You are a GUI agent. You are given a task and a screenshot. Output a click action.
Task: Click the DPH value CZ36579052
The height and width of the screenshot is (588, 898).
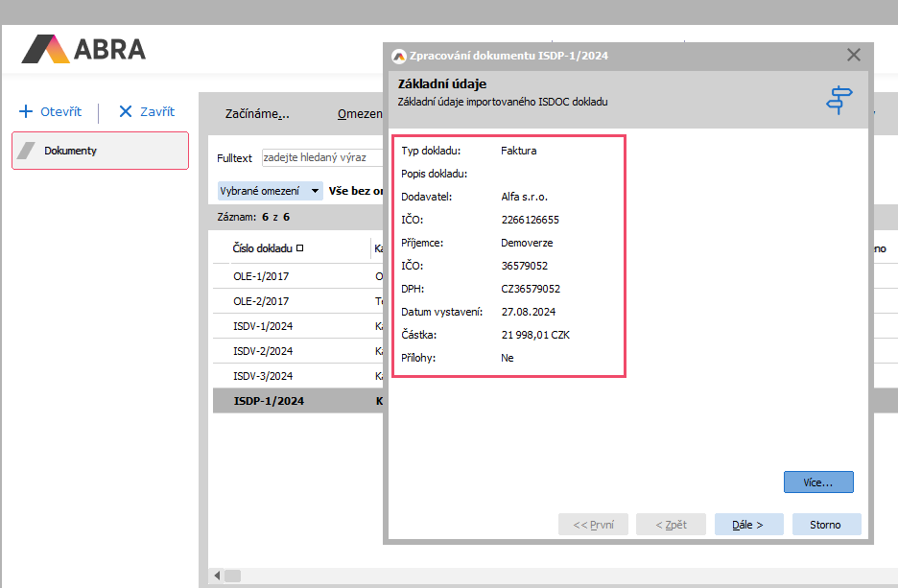[x=531, y=289]
